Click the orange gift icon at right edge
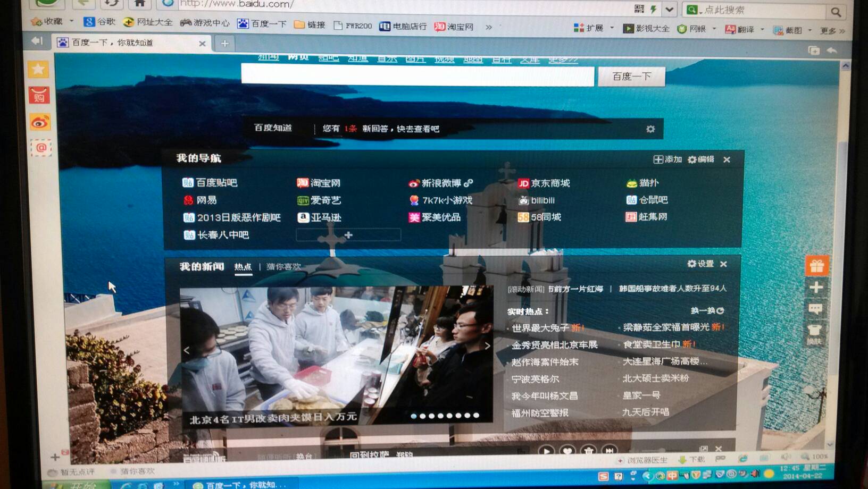The width and height of the screenshot is (868, 489). 817,265
